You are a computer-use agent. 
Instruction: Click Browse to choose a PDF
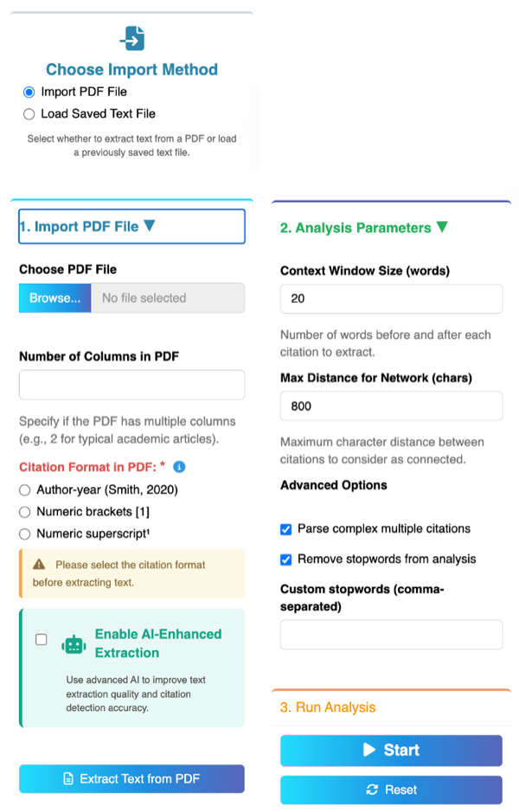54,297
